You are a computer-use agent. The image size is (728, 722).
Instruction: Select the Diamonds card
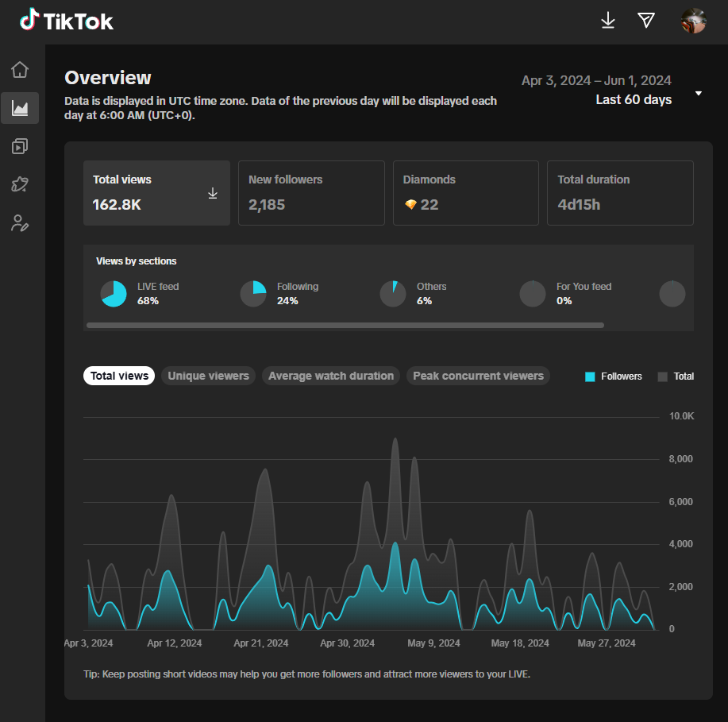(x=466, y=193)
